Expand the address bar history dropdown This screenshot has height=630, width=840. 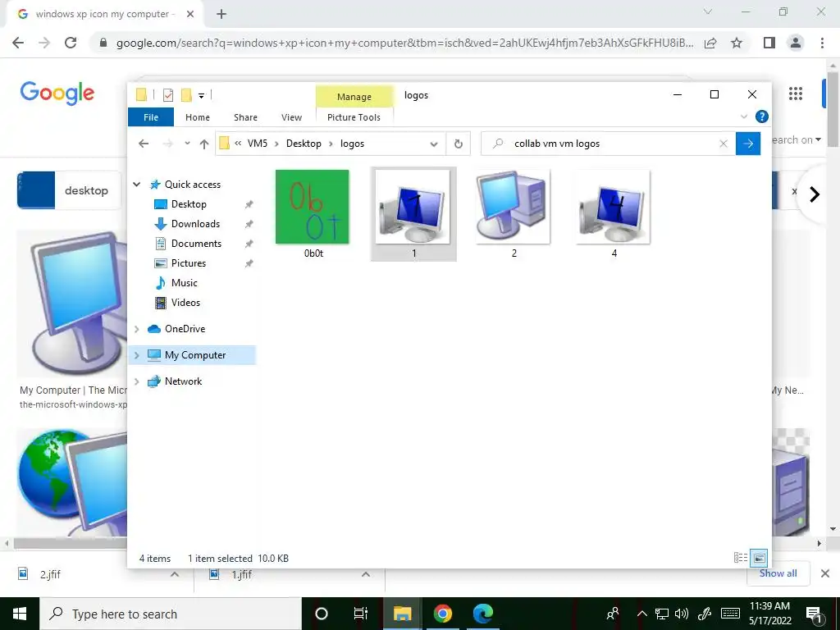434,144
